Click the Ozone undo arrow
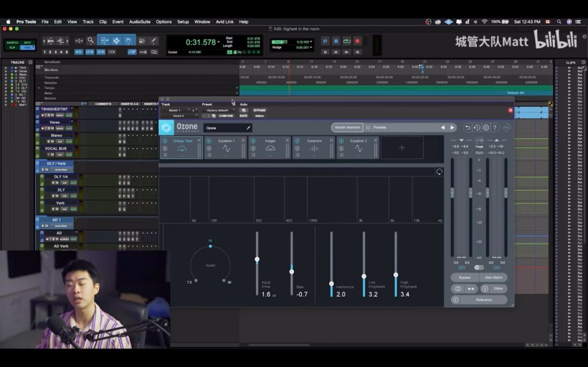Image resolution: width=588 pixels, height=367 pixels. click(468, 128)
